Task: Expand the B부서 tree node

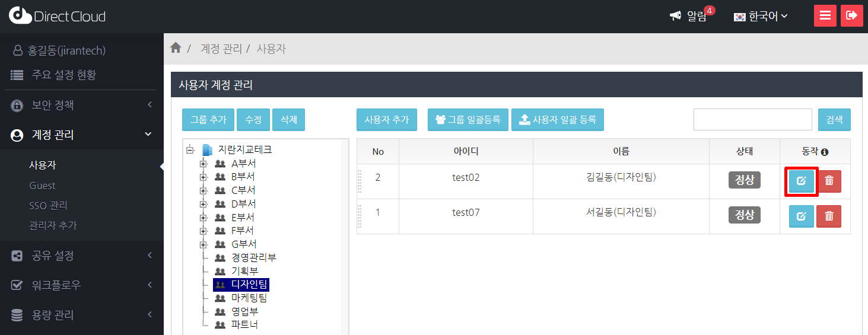Action: [204, 177]
